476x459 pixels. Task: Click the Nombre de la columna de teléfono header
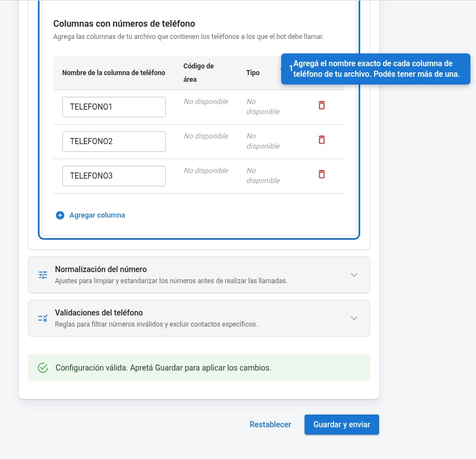tap(114, 73)
